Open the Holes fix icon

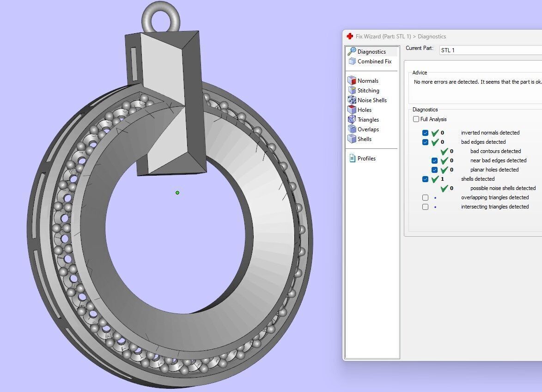pos(352,110)
